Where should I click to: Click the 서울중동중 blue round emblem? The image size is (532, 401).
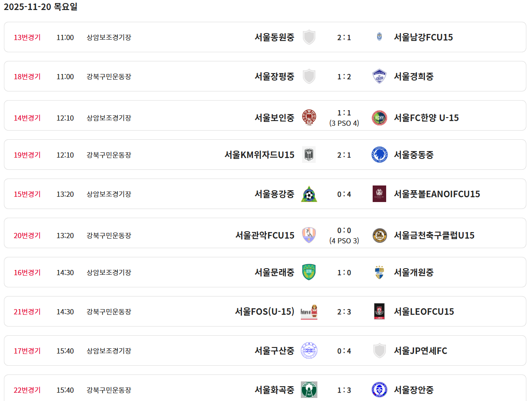point(379,155)
